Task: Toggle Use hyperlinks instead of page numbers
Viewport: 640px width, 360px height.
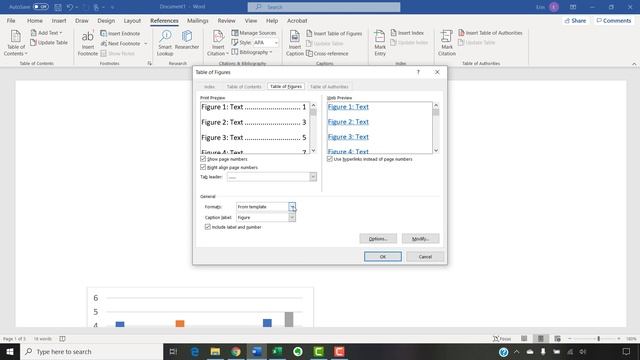Action: (x=330, y=159)
